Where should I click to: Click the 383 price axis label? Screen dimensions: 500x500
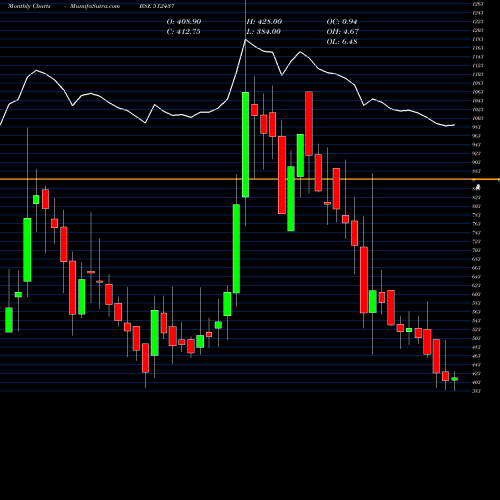477,391
